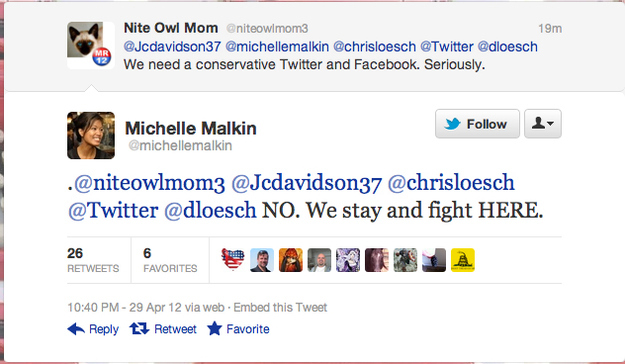View the 6 Favorites count
This screenshot has height=364, width=625.
tap(170, 260)
